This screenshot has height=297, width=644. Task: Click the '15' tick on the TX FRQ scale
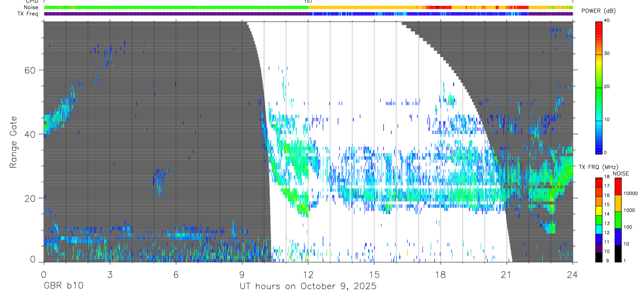click(607, 204)
